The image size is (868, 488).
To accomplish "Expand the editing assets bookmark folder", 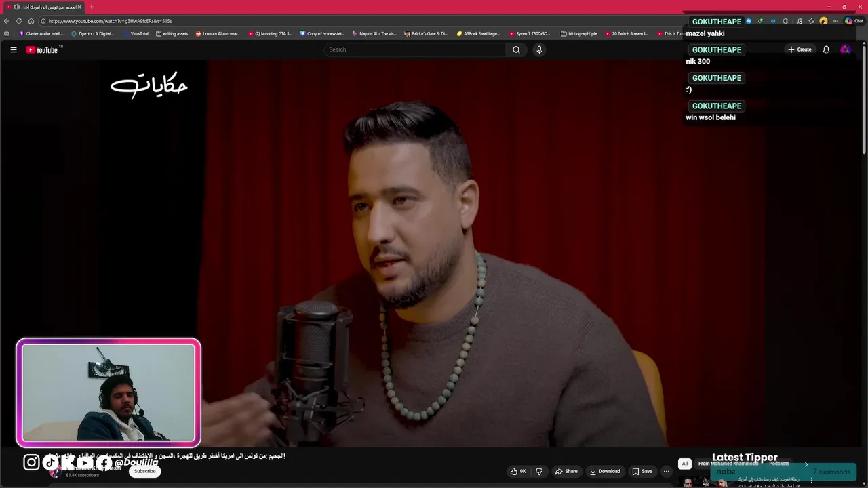I will point(172,33).
